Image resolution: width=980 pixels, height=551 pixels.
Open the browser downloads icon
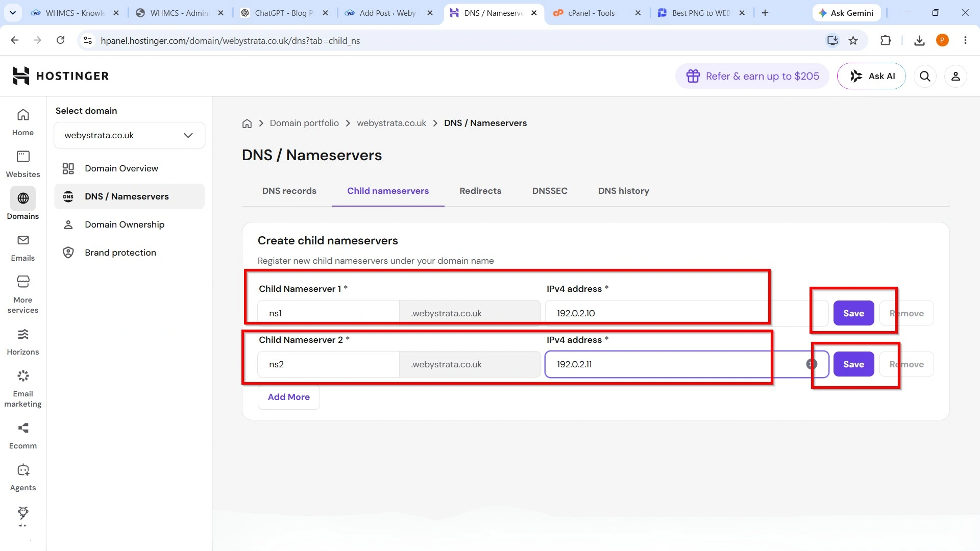point(919,40)
